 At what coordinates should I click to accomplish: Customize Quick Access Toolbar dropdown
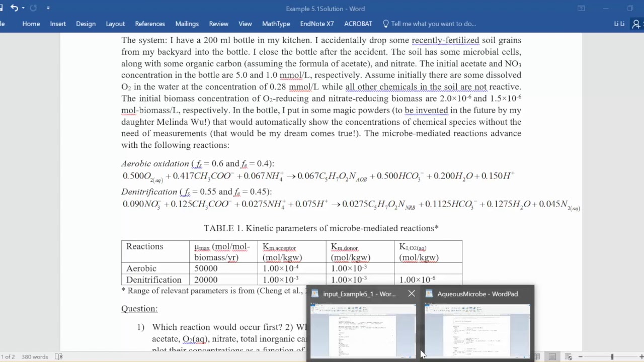pyautogui.click(x=48, y=8)
